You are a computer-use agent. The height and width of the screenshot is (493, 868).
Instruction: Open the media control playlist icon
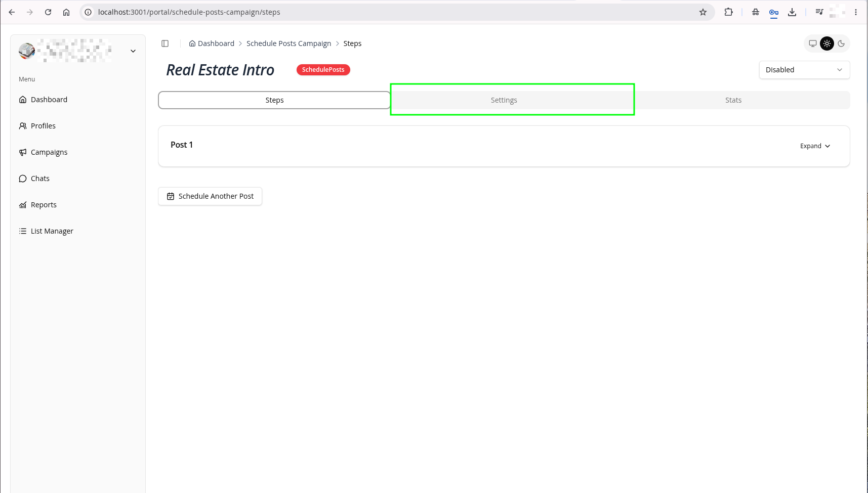tap(819, 12)
